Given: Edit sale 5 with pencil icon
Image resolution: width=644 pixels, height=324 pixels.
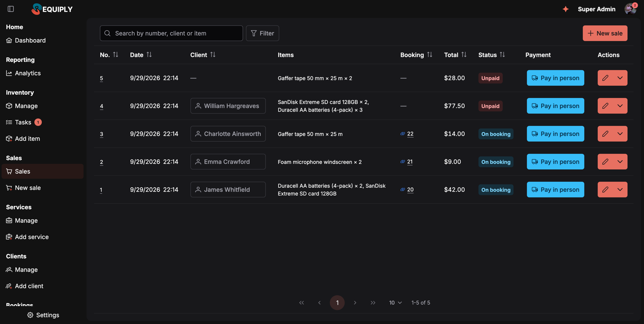Looking at the screenshot, I should coord(605,78).
